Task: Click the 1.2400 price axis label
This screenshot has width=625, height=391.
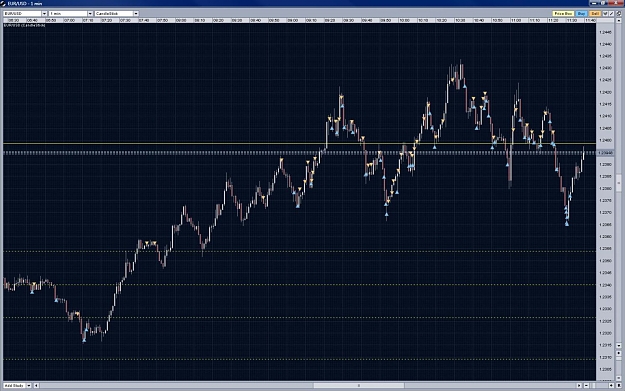Action: (605, 140)
